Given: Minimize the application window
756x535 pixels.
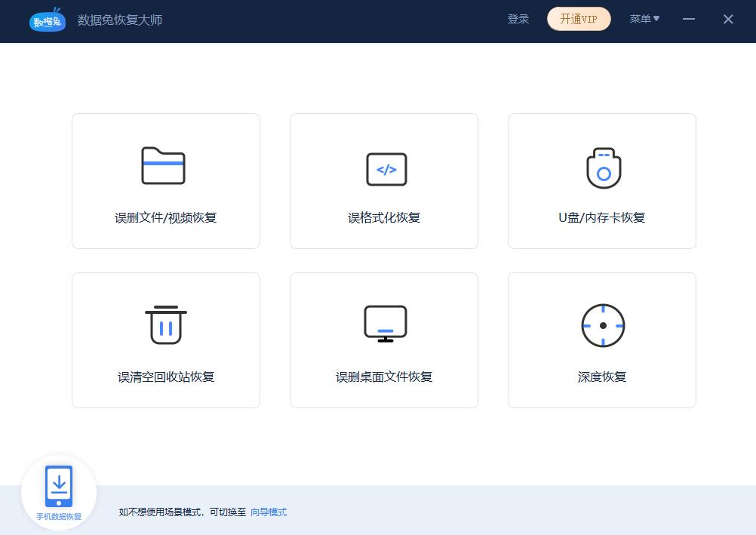Looking at the screenshot, I should pyautogui.click(x=688, y=19).
